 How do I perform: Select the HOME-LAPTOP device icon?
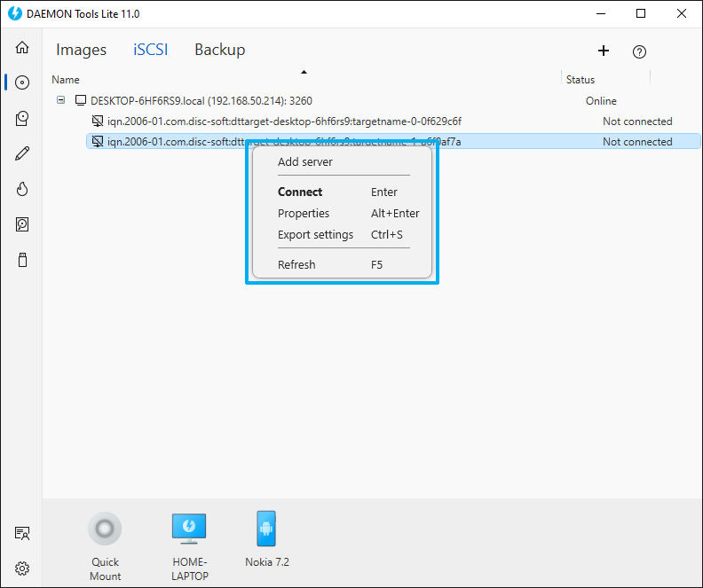tap(189, 529)
